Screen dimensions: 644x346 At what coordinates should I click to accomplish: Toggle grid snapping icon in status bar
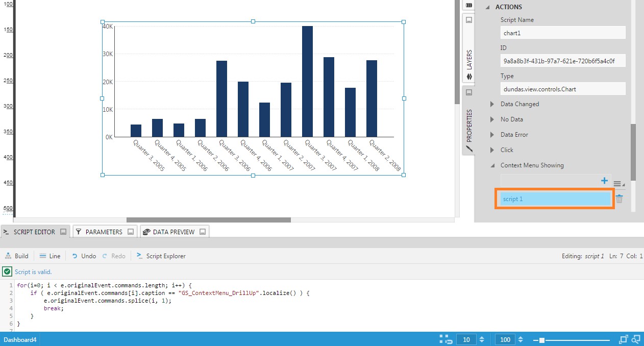(446, 339)
